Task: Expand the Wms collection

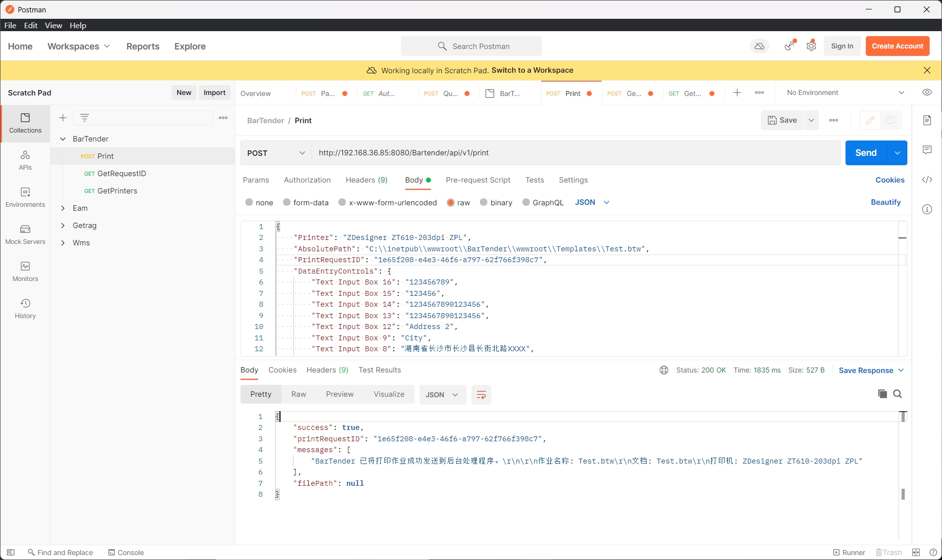Action: pyautogui.click(x=63, y=243)
